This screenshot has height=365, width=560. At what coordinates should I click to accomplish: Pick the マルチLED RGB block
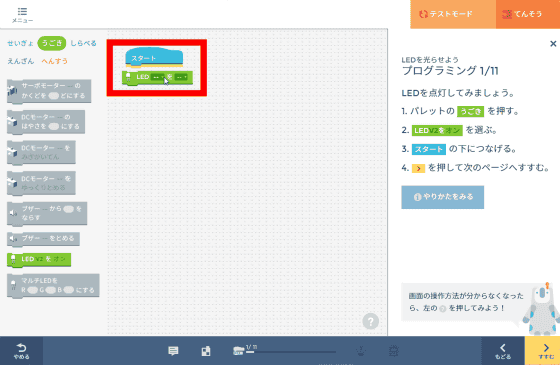click(53, 286)
